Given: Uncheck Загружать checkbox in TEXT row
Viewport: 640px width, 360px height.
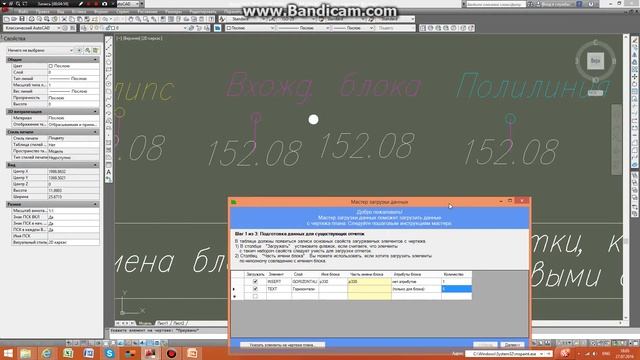Looking at the screenshot, I should pos(255,289).
